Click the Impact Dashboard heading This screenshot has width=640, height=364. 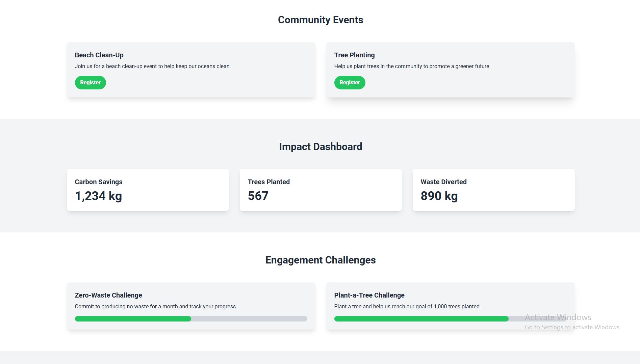pyautogui.click(x=320, y=147)
